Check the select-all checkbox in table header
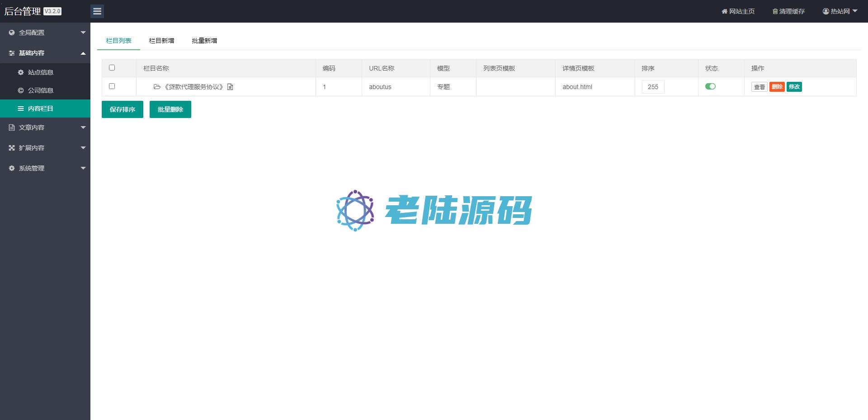868x420 pixels. pos(112,68)
